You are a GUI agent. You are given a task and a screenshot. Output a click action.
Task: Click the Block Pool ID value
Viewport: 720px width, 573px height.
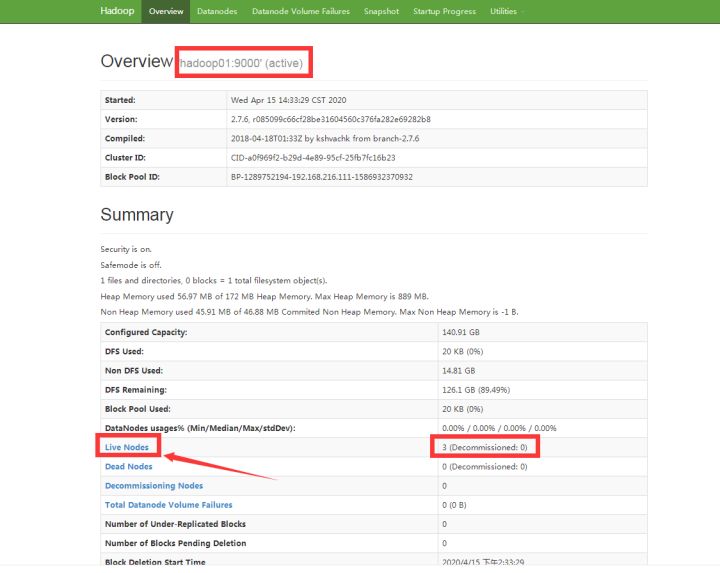coord(322,177)
